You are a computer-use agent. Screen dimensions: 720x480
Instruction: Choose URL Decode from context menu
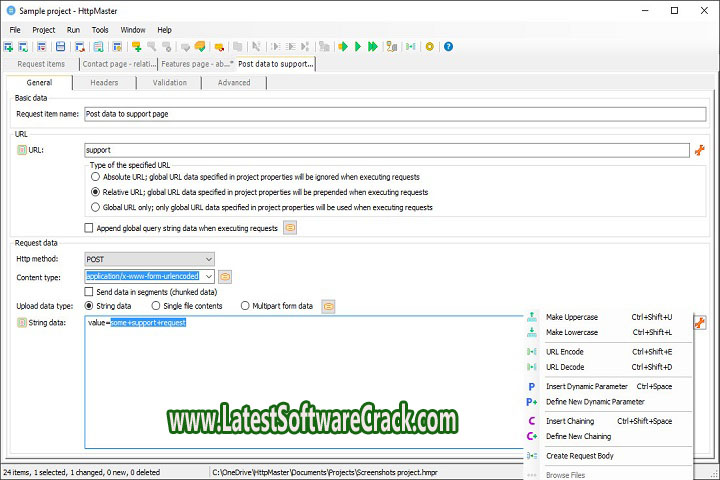(608, 367)
